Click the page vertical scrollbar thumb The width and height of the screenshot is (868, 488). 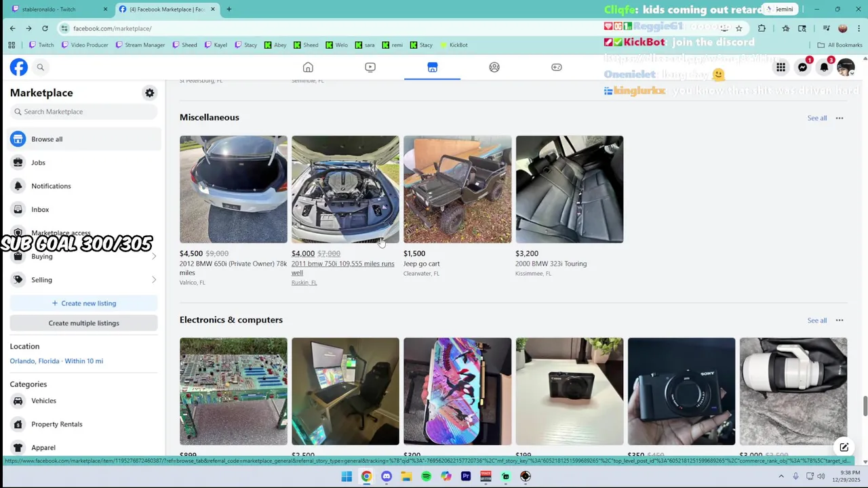(x=865, y=407)
